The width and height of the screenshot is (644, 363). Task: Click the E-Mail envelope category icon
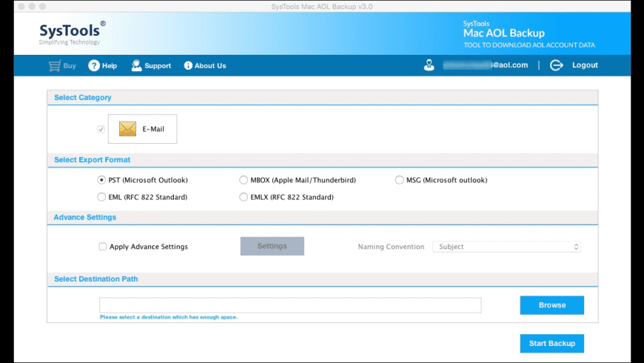click(128, 129)
